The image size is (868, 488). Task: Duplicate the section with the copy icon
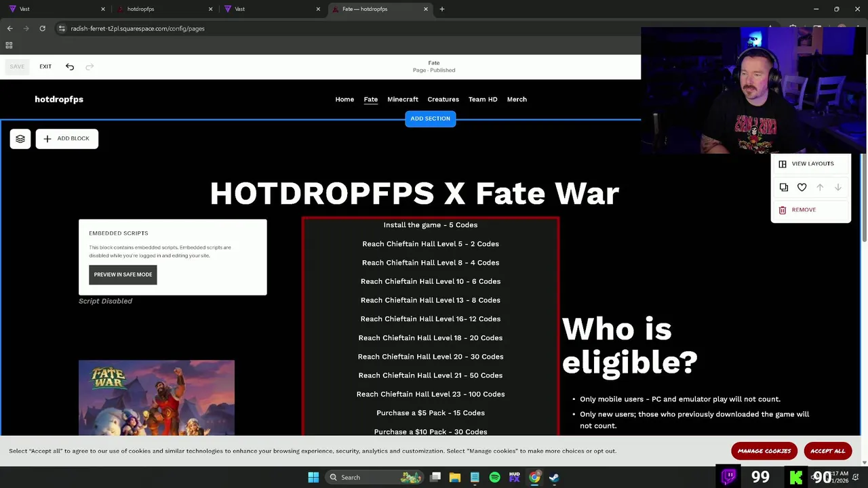point(784,187)
